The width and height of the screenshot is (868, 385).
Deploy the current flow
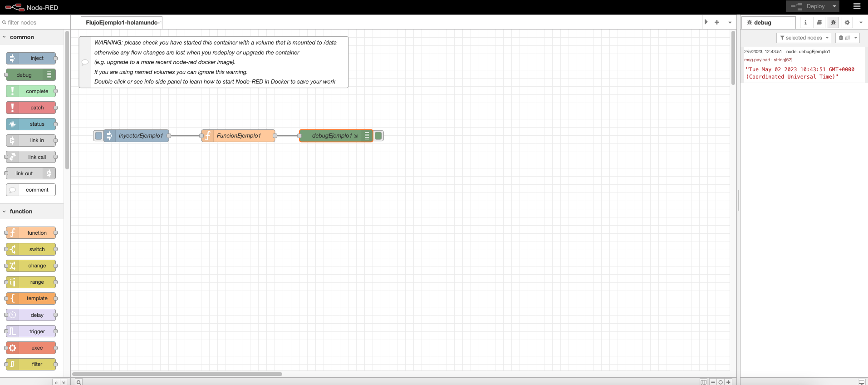coord(809,6)
